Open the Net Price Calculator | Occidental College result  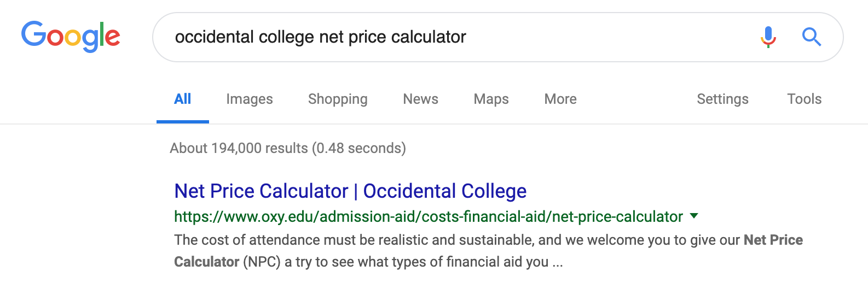point(350,191)
